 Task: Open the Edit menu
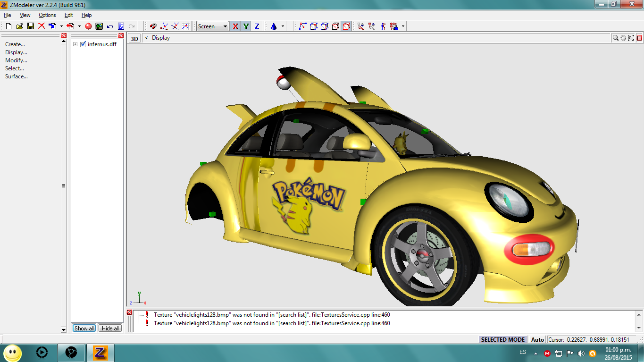click(68, 15)
